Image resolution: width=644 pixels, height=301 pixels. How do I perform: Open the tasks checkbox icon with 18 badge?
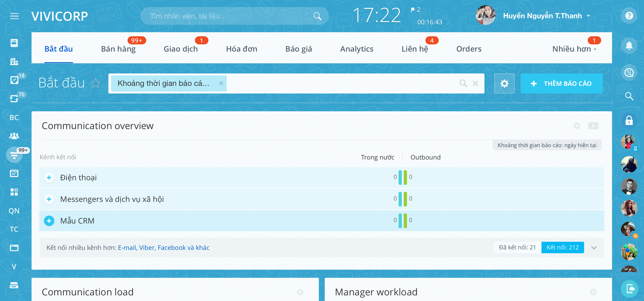point(14,80)
